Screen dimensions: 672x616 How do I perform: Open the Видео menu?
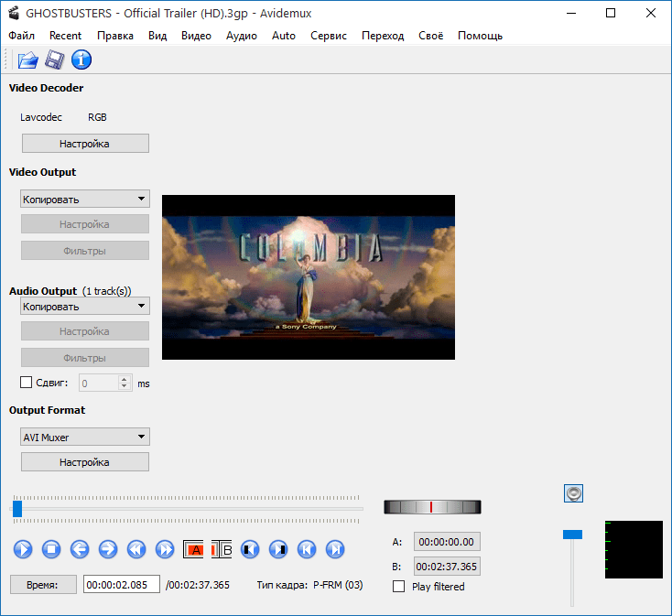click(196, 36)
